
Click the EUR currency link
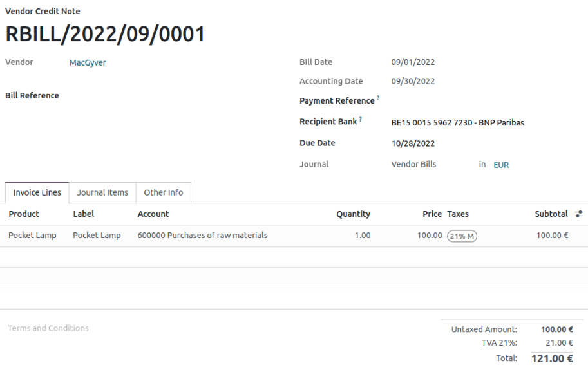point(501,165)
